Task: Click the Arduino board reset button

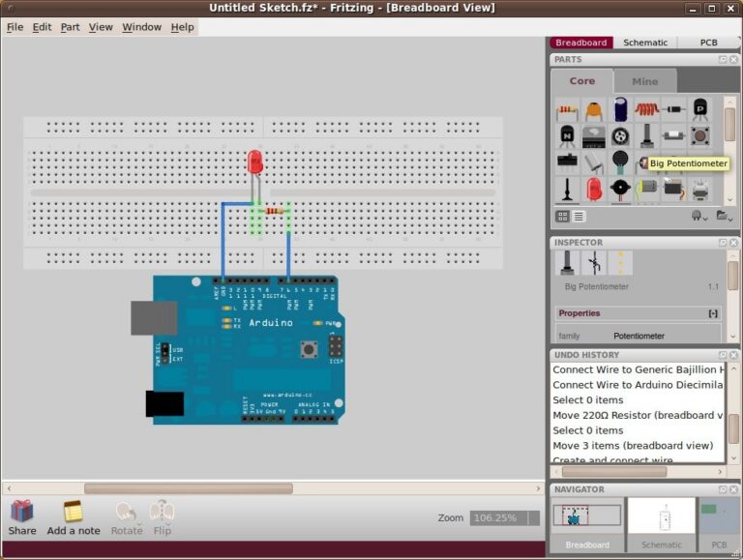Action: pyautogui.click(x=309, y=350)
